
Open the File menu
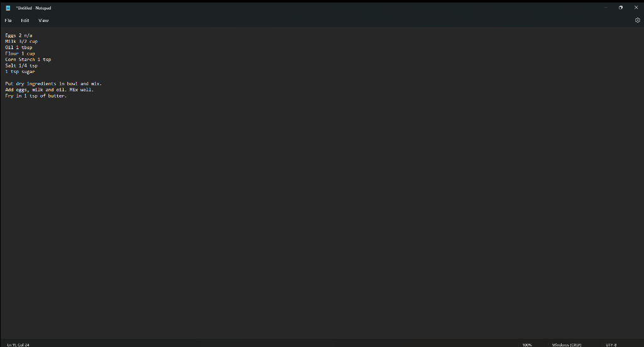pyautogui.click(x=8, y=20)
